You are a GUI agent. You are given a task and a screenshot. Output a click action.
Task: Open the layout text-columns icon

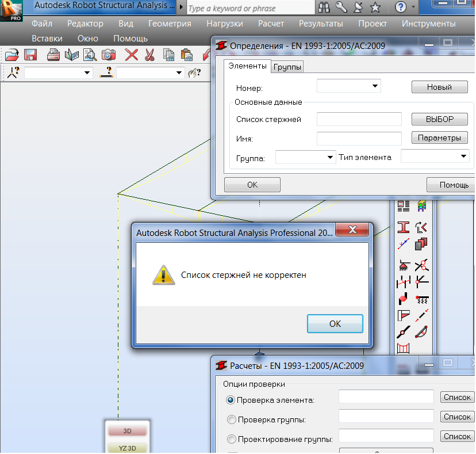[x=404, y=206]
